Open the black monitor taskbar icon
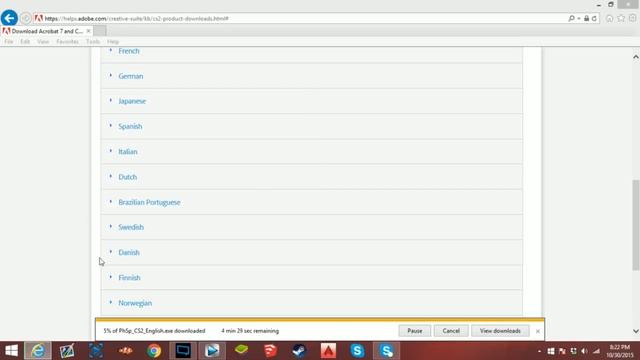640x360 pixels. 183,351
